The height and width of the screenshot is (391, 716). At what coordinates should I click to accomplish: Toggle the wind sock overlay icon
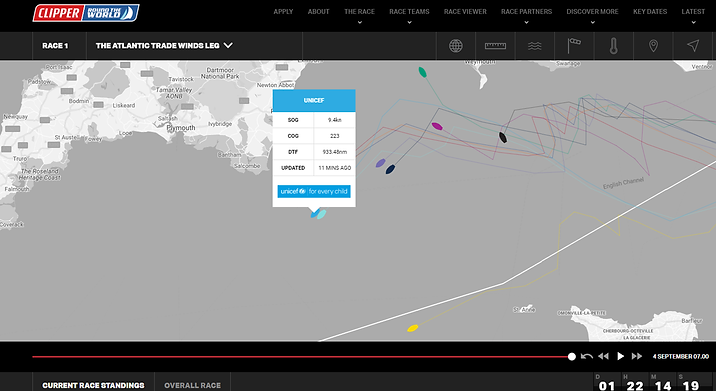click(x=574, y=46)
